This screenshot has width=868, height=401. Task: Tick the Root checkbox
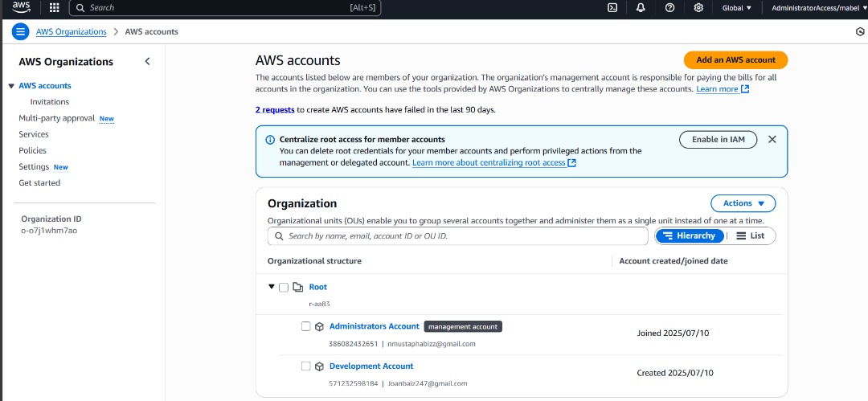[284, 287]
